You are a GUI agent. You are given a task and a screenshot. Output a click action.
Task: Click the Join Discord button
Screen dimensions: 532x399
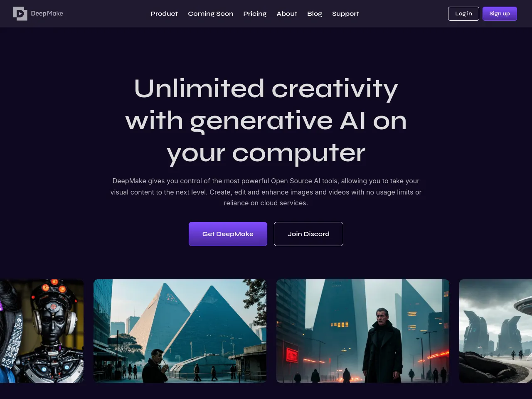coord(308,234)
